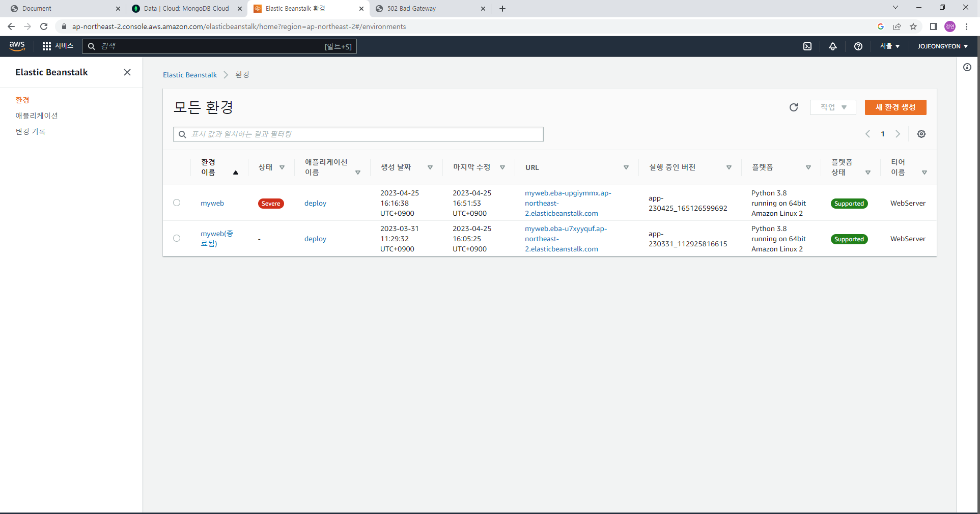Open the tab search chevron

pyautogui.click(x=895, y=8)
